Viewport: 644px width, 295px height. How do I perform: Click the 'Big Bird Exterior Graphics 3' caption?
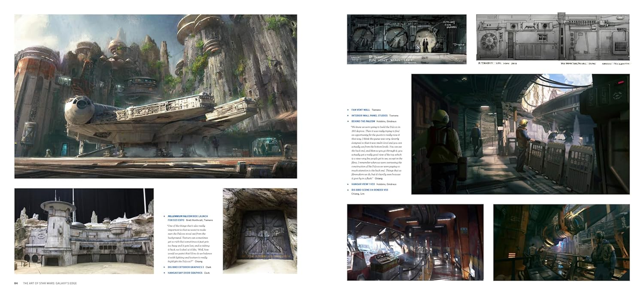click(x=185, y=267)
